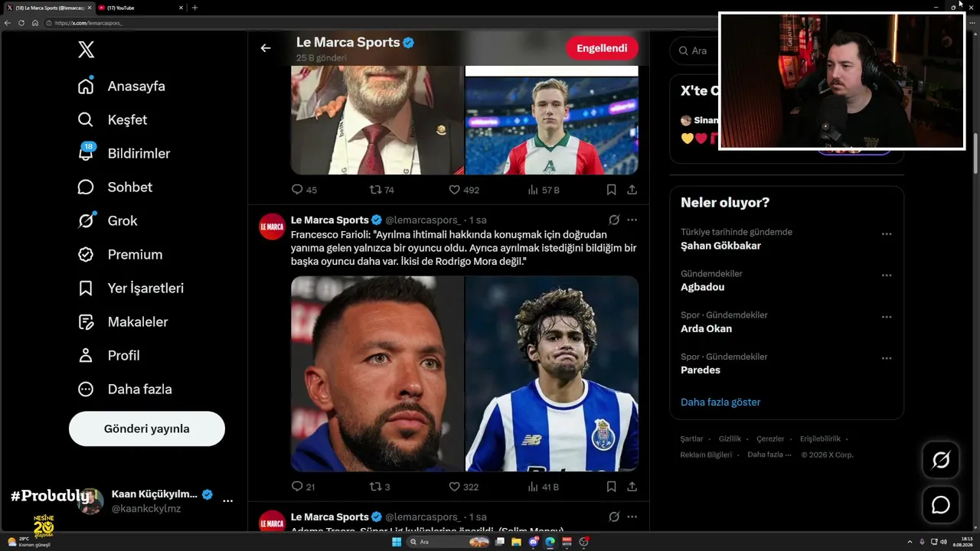Screen dimensions: 980x551
Task: Open more options for Arda Okan trend
Action: [x=887, y=317]
